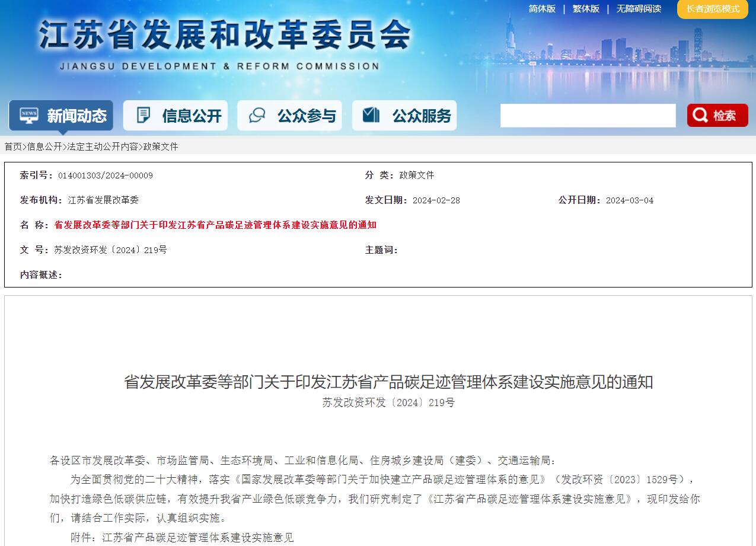Open the 新闻动态 navigation tab
Viewport: 756px width, 546px height.
61,116
